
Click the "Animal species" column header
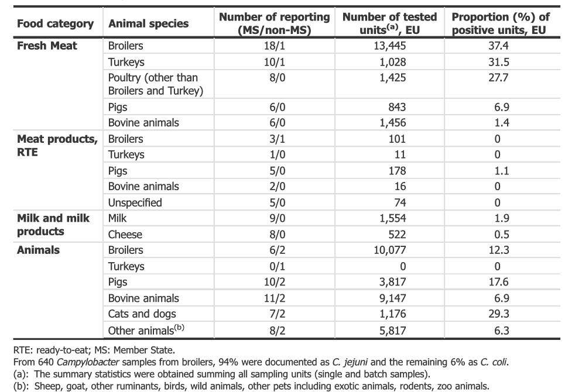[148, 24]
